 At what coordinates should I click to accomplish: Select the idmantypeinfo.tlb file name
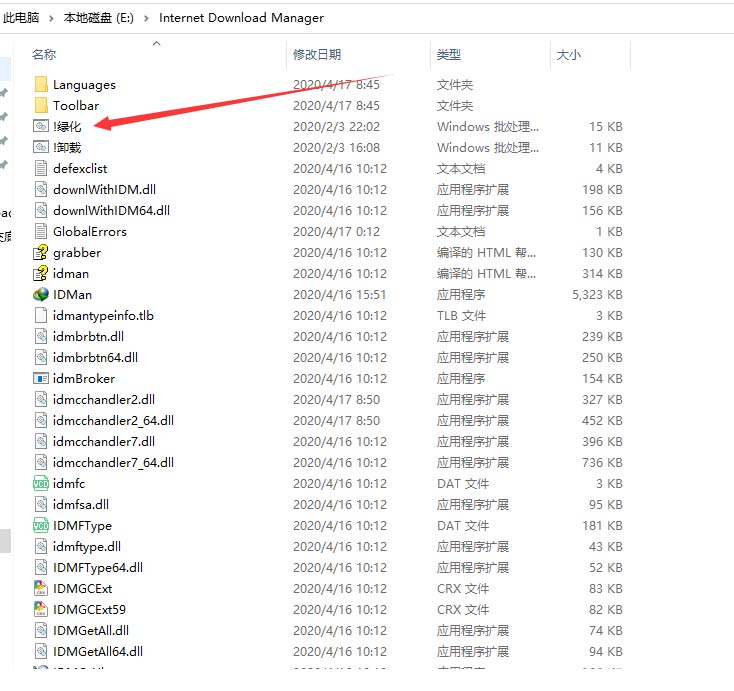103,316
